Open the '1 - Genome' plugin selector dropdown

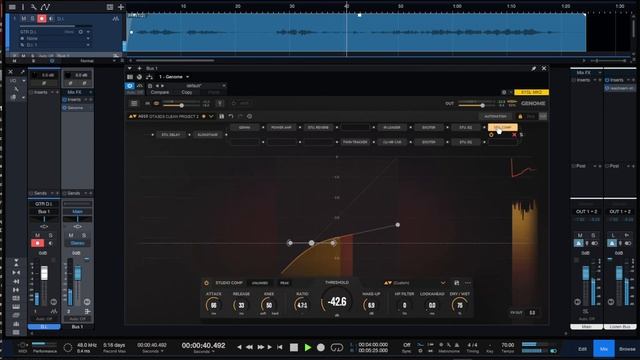coord(174,77)
